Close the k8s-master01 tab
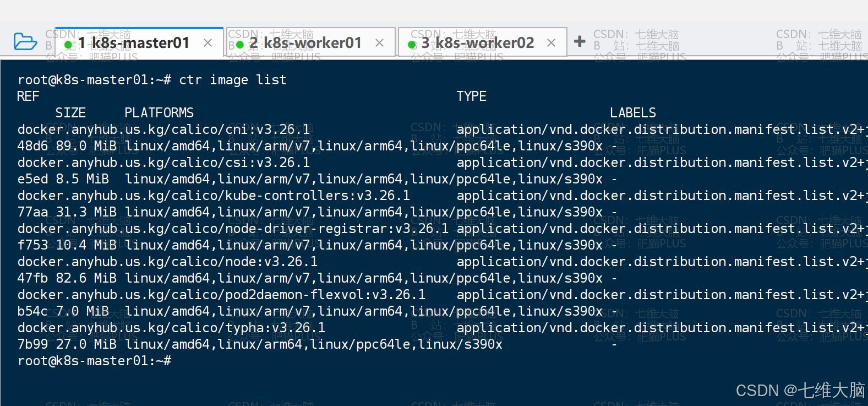Screen dimensions: 868x406 tap(208, 43)
